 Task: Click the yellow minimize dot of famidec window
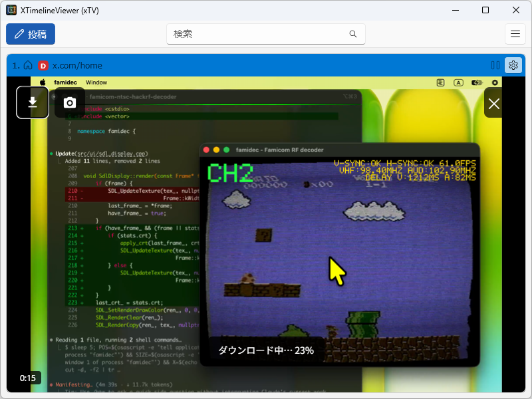pos(216,150)
